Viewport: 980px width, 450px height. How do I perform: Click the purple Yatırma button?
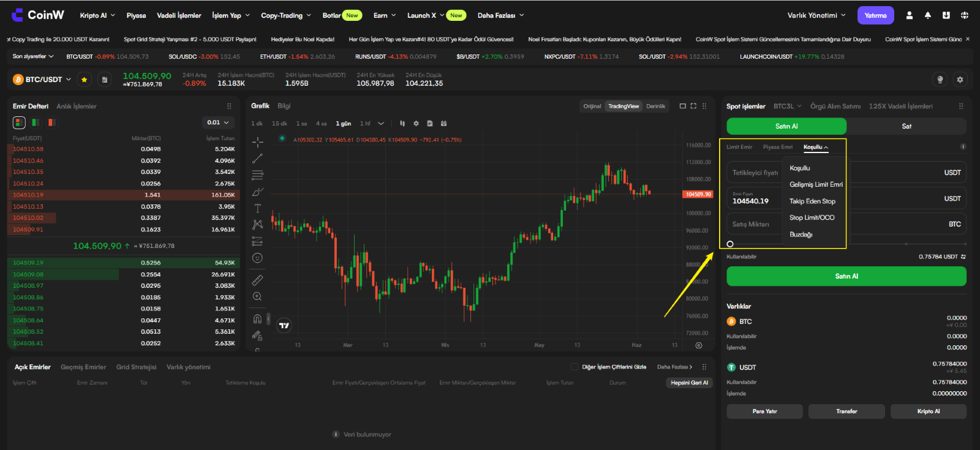876,15
